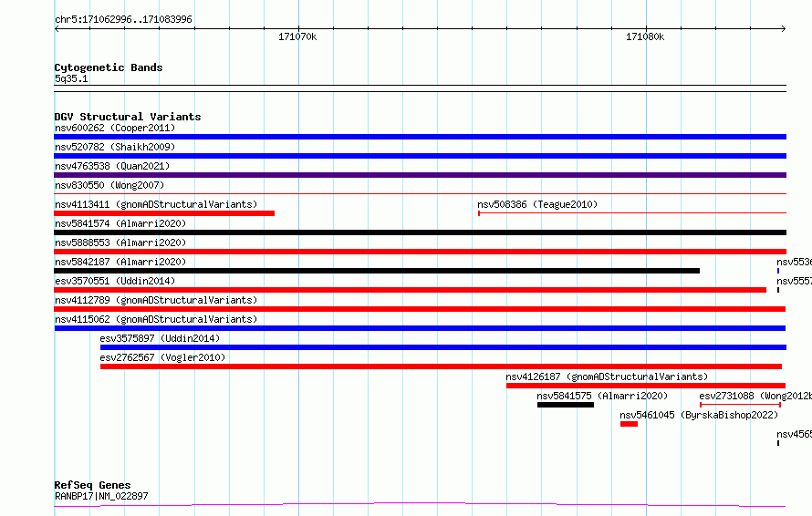Click the RANBP17|NM_022897 gene label
This screenshot has height=516, width=812.
tap(101, 496)
